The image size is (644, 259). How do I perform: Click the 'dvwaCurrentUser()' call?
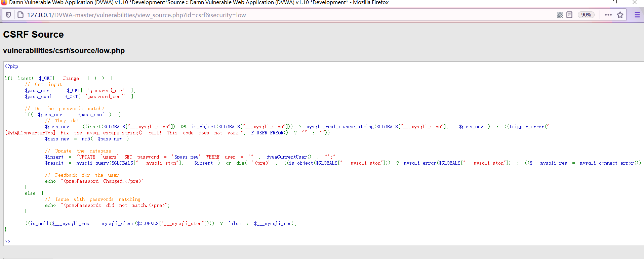tap(289, 157)
